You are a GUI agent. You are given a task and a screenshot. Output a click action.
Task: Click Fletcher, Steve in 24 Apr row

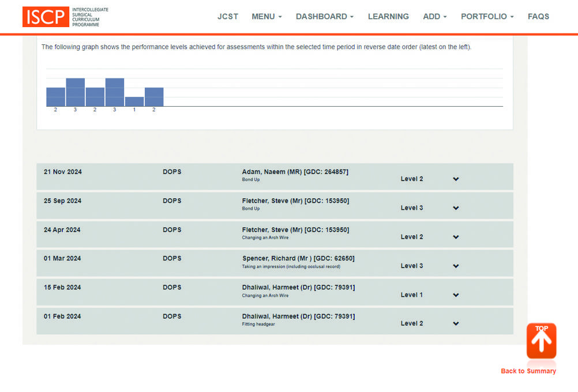(x=295, y=230)
